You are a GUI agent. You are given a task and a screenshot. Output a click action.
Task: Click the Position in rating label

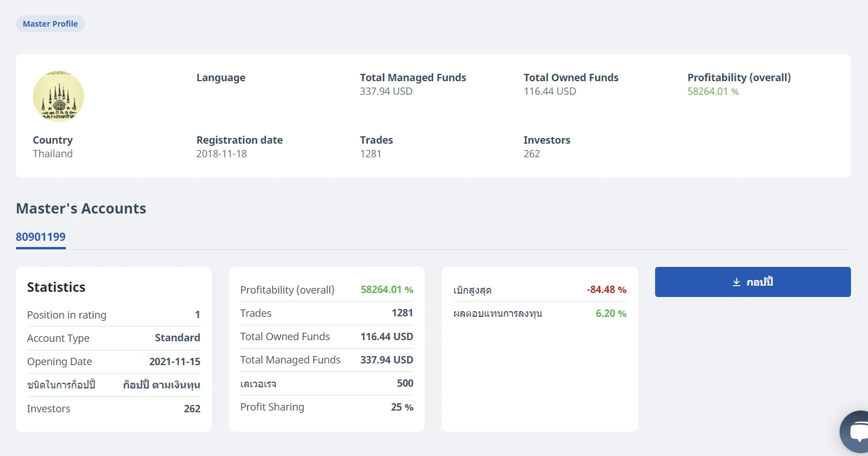(x=67, y=315)
